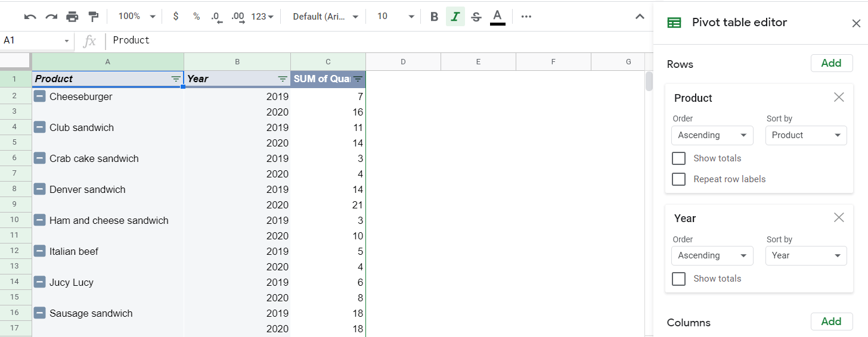Select the Italian beef cell
The width and height of the screenshot is (868, 337).
point(108,251)
